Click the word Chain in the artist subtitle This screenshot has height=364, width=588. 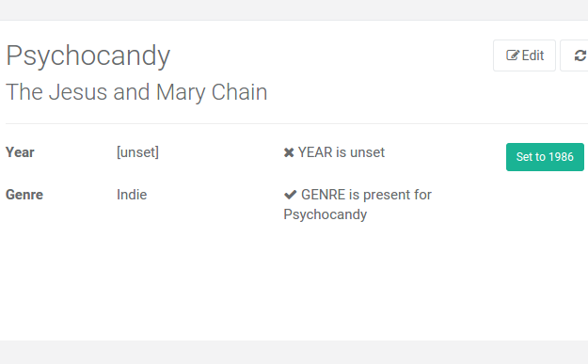coord(239,92)
